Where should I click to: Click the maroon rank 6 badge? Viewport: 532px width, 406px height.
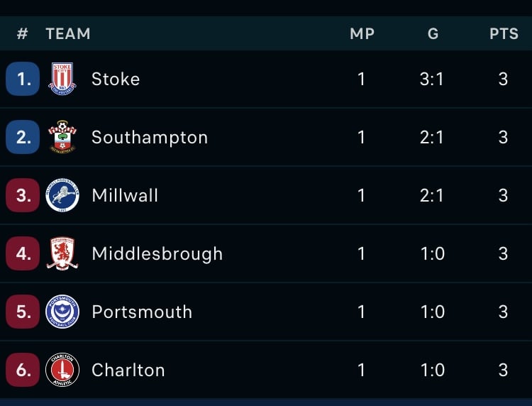click(x=23, y=370)
